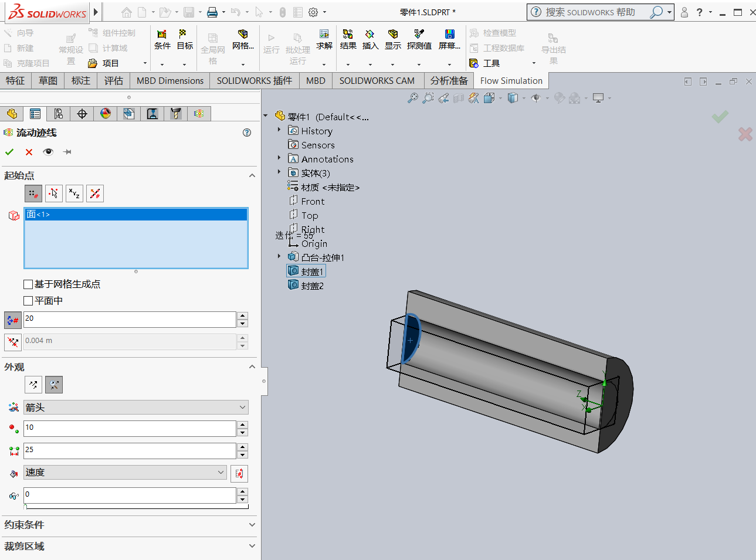Screen dimensions: 756x560
Task: Collapse the 起始点 section
Action: point(252,175)
